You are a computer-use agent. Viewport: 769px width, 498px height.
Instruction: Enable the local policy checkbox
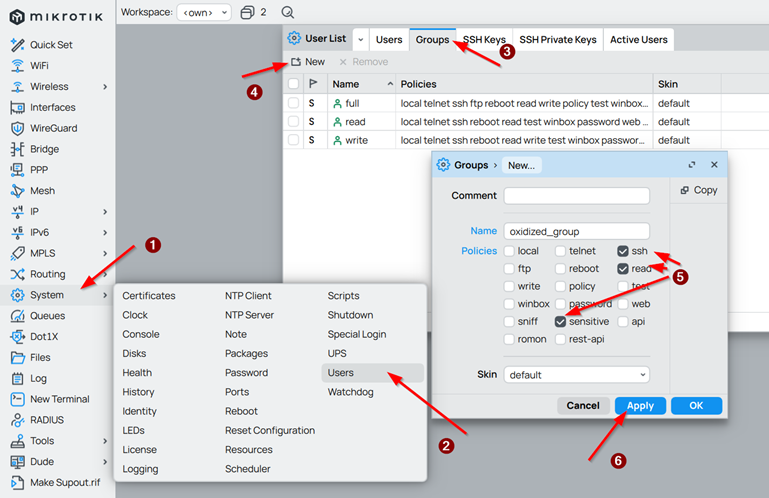pyautogui.click(x=509, y=251)
